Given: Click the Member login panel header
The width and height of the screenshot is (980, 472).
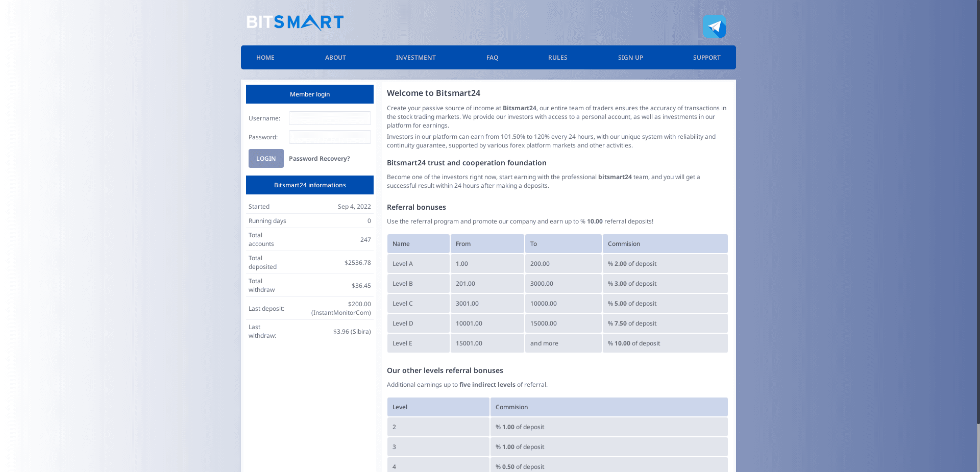Looking at the screenshot, I should [309, 94].
